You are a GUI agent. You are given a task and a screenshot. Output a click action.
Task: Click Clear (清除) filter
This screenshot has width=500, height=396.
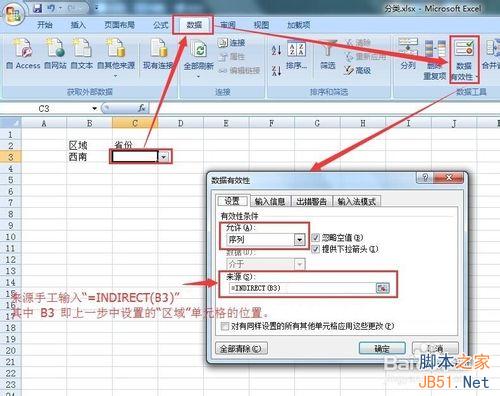point(358,43)
